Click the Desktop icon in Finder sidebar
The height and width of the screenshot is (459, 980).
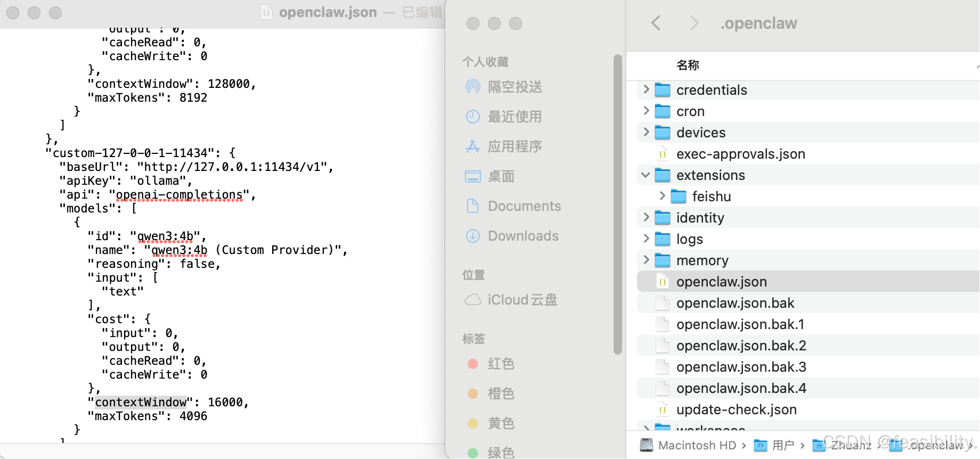click(x=472, y=176)
